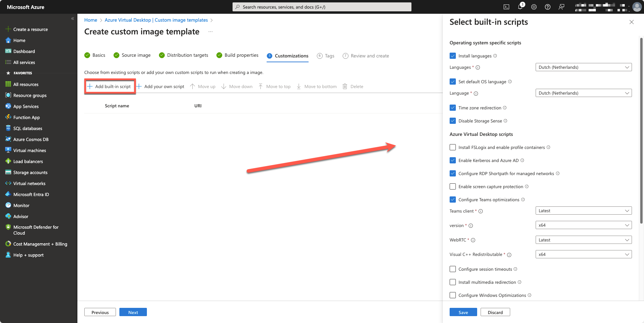Show info for Visual C++ Redistributable
This screenshot has height=323, width=644.
click(x=509, y=255)
